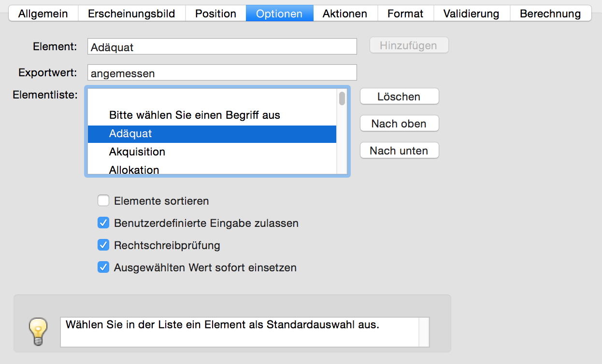Viewport: 602px width, 364px height.
Task: Click the lightbulb hint icon
Action: 38,331
